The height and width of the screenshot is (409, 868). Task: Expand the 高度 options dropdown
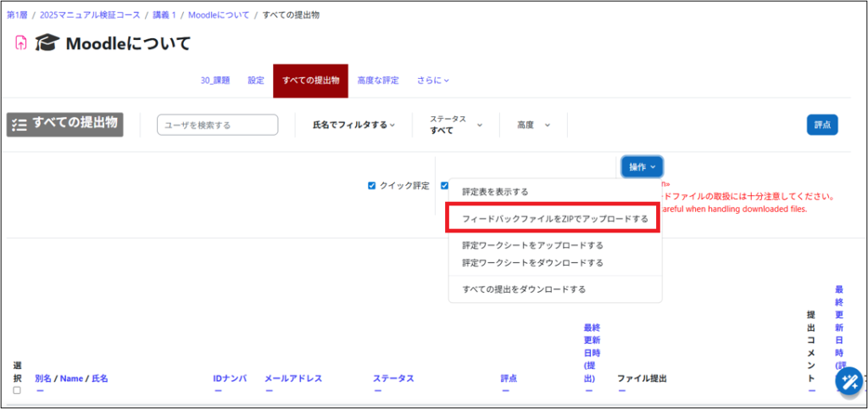[x=534, y=126]
